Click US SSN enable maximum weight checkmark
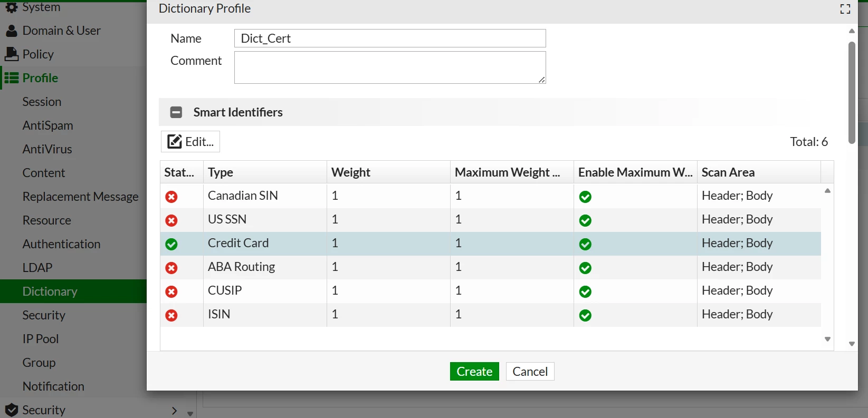 585,220
